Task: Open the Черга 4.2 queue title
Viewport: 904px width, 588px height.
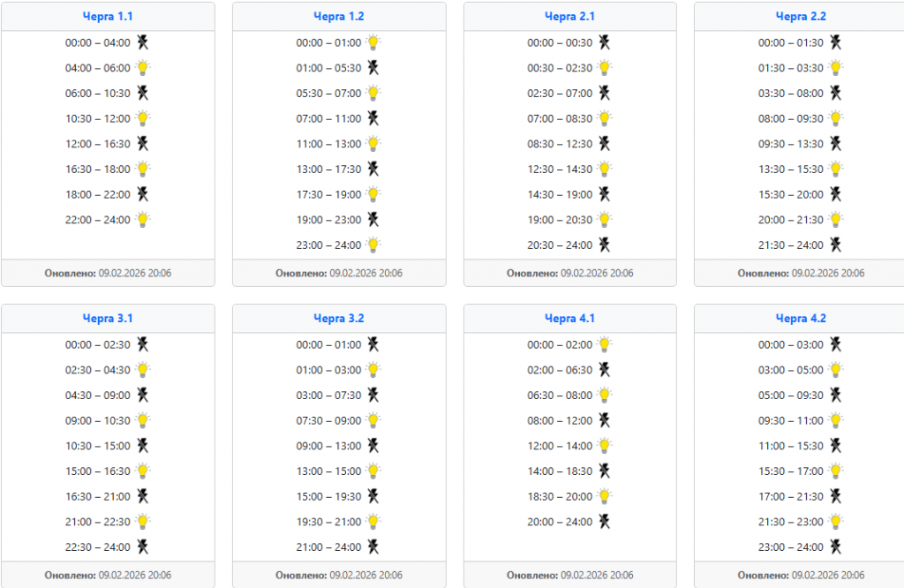Action: pyautogui.click(x=801, y=319)
